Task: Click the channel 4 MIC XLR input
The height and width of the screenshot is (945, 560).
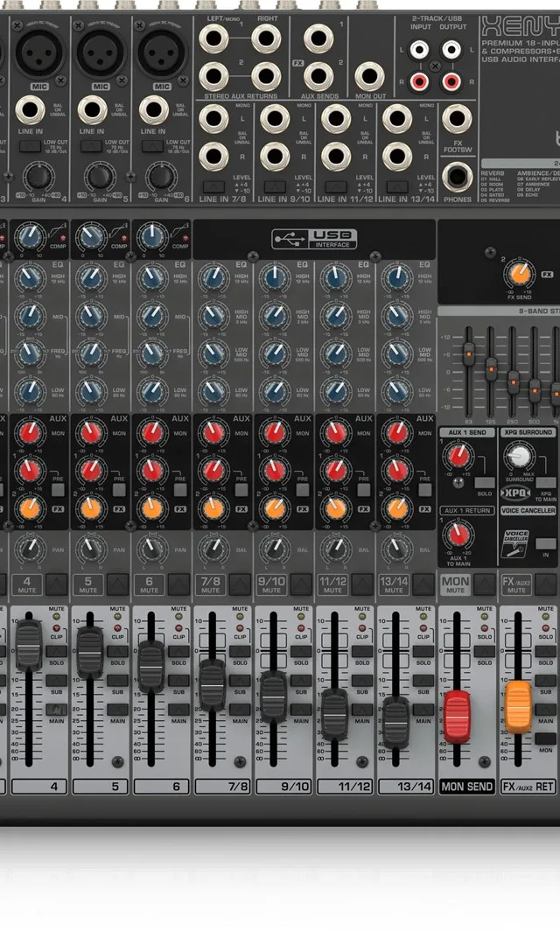Action: 39,53
